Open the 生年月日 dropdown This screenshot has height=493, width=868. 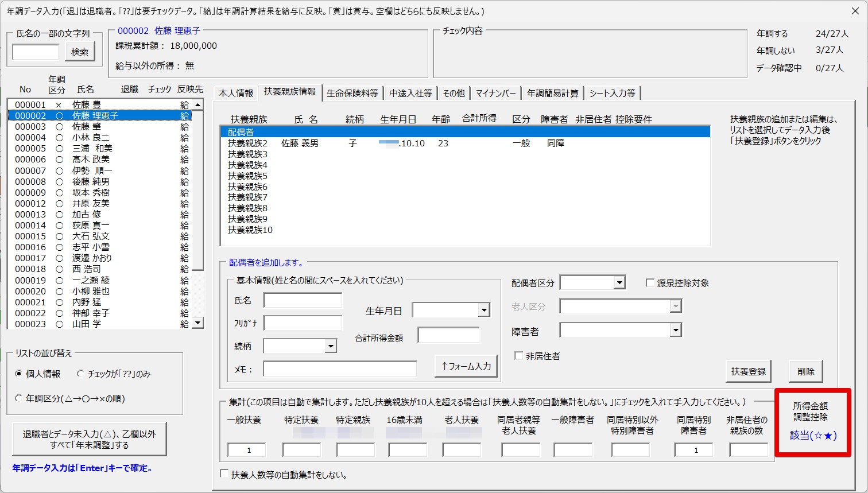tap(484, 310)
